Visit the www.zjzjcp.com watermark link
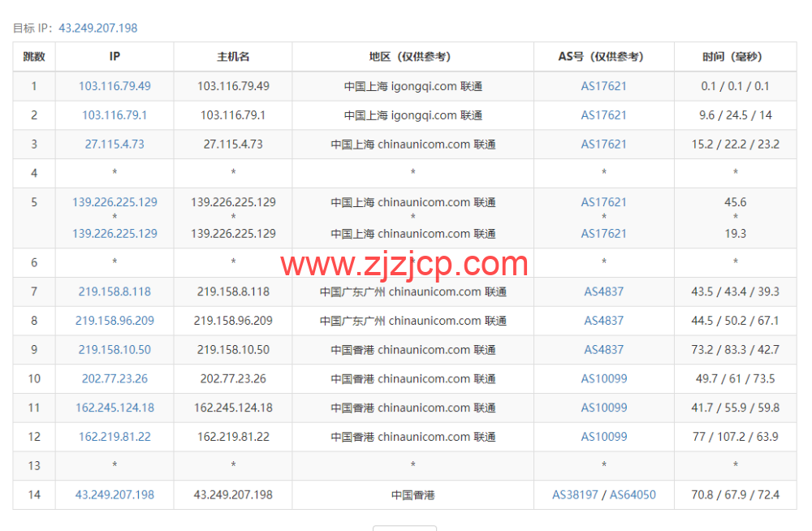The height and width of the screenshot is (531, 812). point(404,262)
